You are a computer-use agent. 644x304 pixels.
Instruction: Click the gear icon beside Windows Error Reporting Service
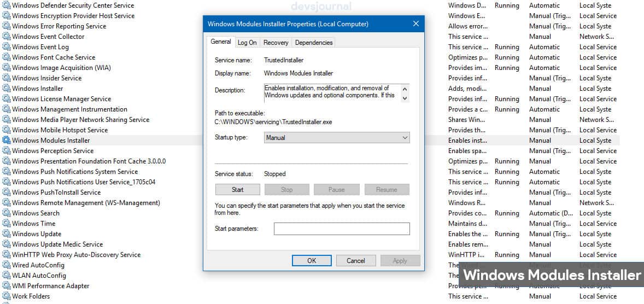pos(6,26)
